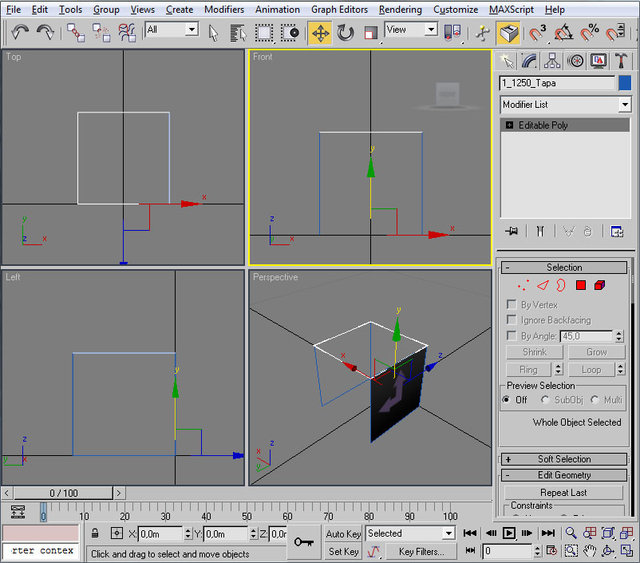The image size is (640, 563).
Task: Open the Modifiers menu
Action: coord(224,9)
